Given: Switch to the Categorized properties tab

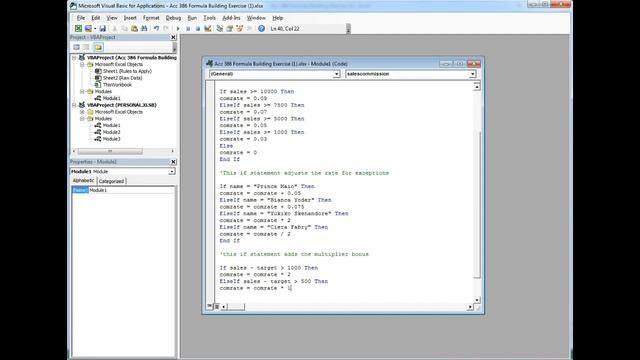Looking at the screenshot, I should point(111,181).
